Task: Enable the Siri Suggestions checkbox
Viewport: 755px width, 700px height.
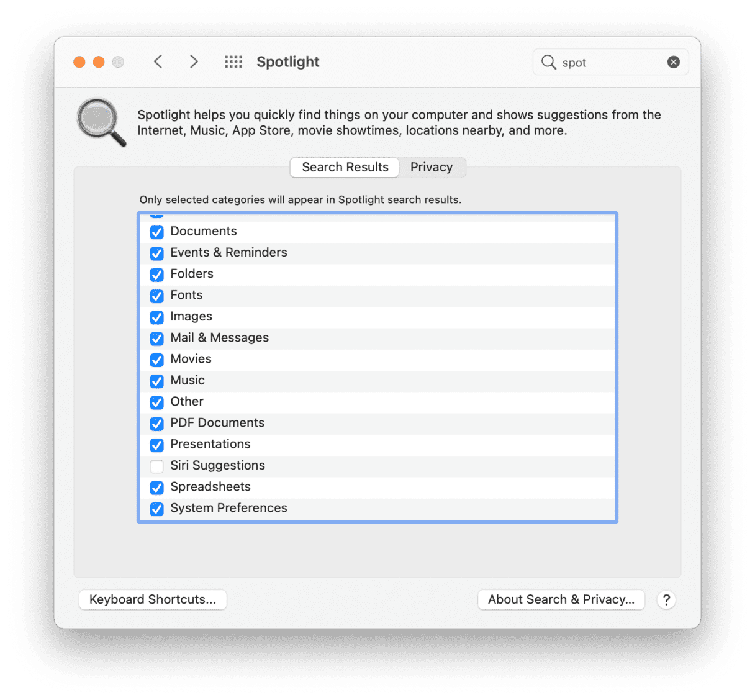Action: coord(157,466)
